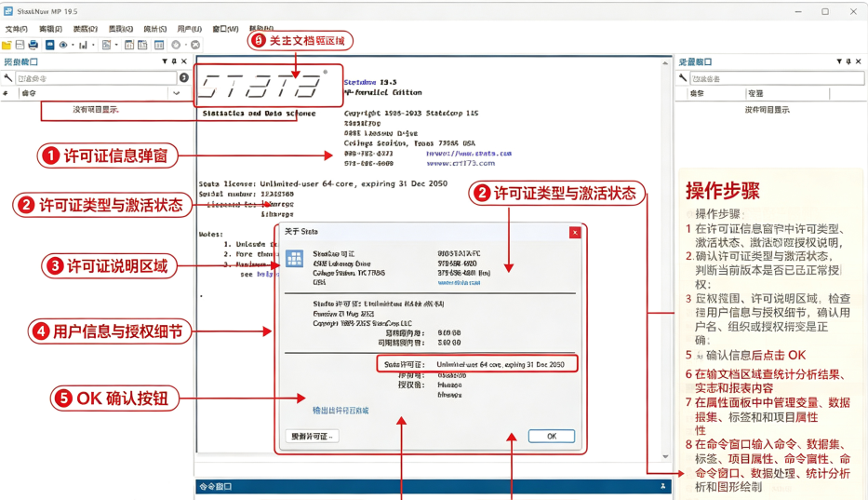Click the website link in About Stata dialog
The image size is (868, 500).
[459, 283]
